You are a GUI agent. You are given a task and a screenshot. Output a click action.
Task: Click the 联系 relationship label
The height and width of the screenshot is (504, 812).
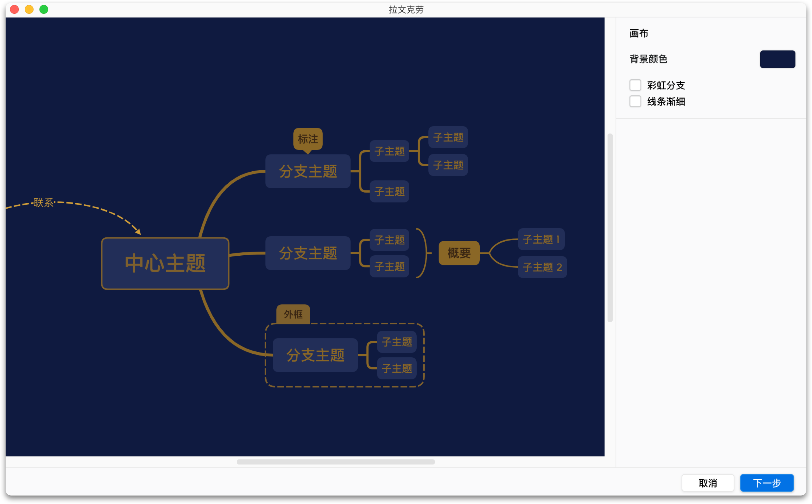[43, 202]
